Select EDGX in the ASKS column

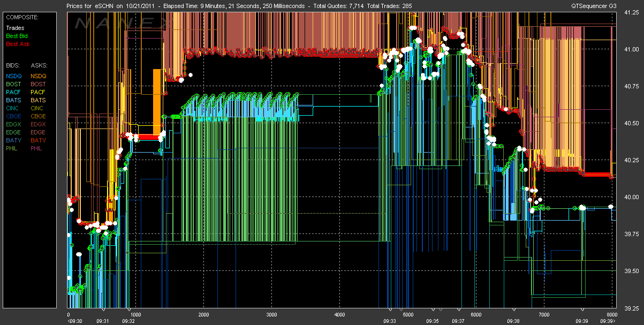click(x=39, y=124)
